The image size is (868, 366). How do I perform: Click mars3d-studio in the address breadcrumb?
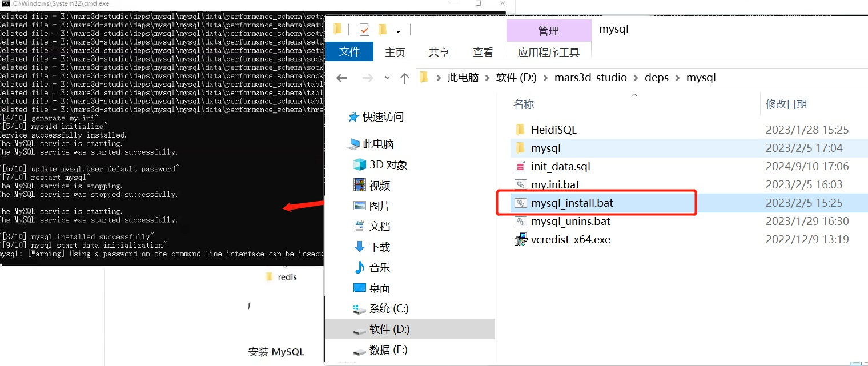point(590,78)
